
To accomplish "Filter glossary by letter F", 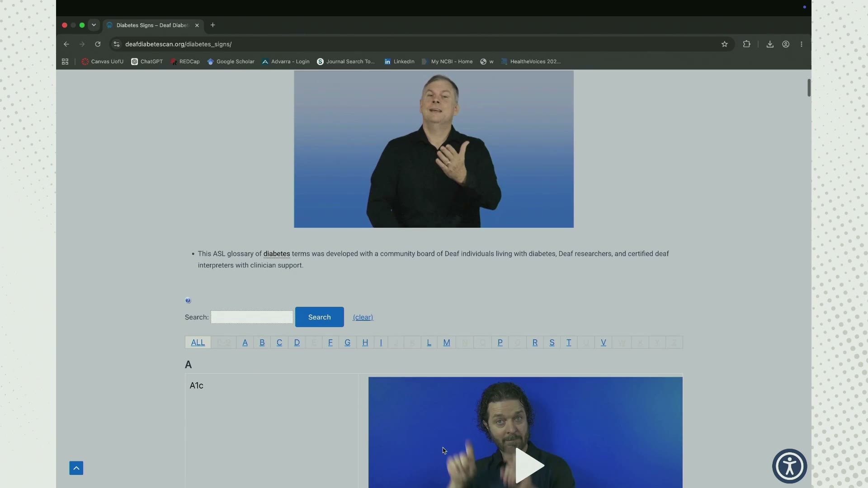I will 330,343.
